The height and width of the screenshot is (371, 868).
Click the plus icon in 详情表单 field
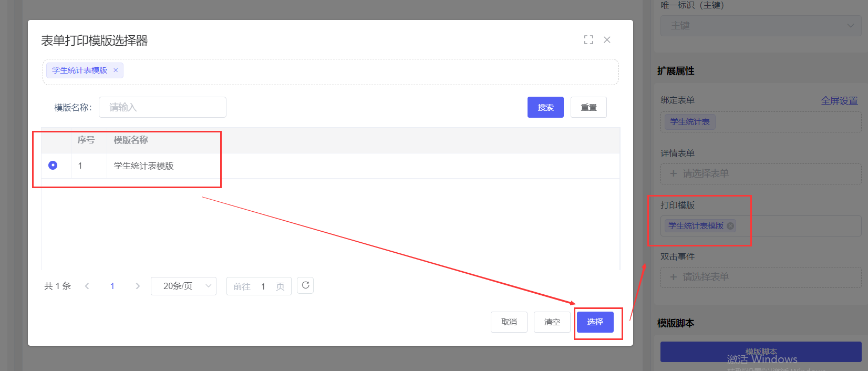click(x=674, y=173)
